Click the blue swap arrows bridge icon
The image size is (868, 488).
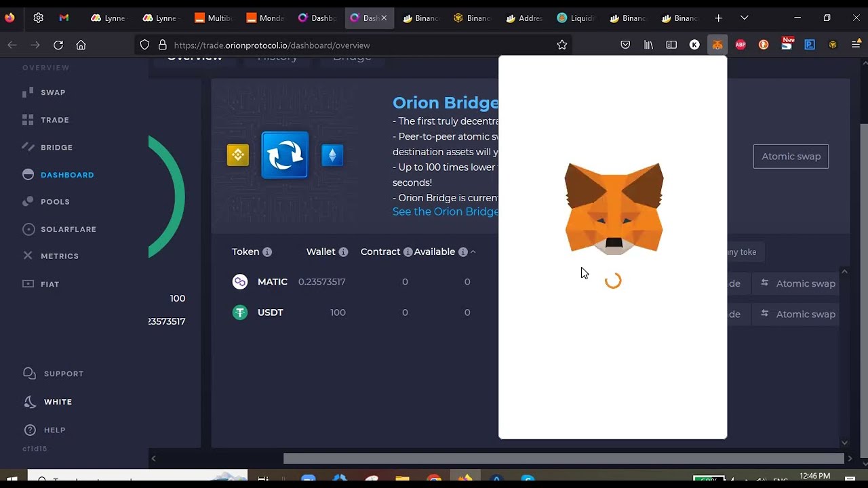[x=285, y=155]
